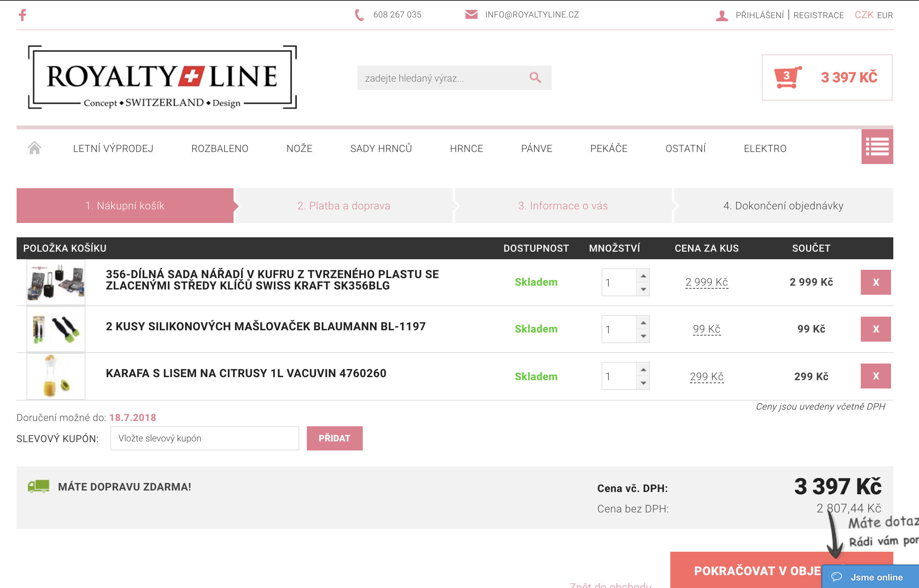Increase quantity of 356-dílná sada nářadí

pyautogui.click(x=643, y=276)
